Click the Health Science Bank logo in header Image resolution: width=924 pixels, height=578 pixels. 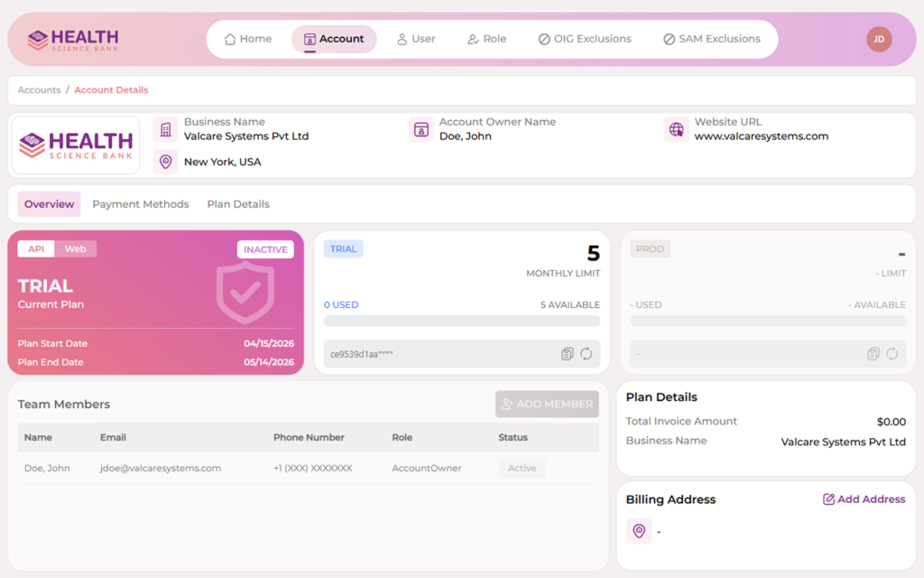pos(73,40)
